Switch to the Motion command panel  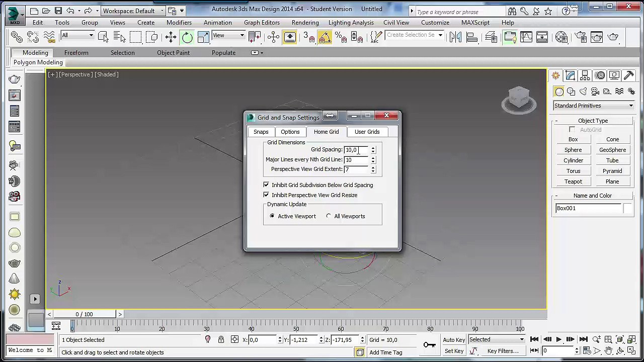(600, 75)
